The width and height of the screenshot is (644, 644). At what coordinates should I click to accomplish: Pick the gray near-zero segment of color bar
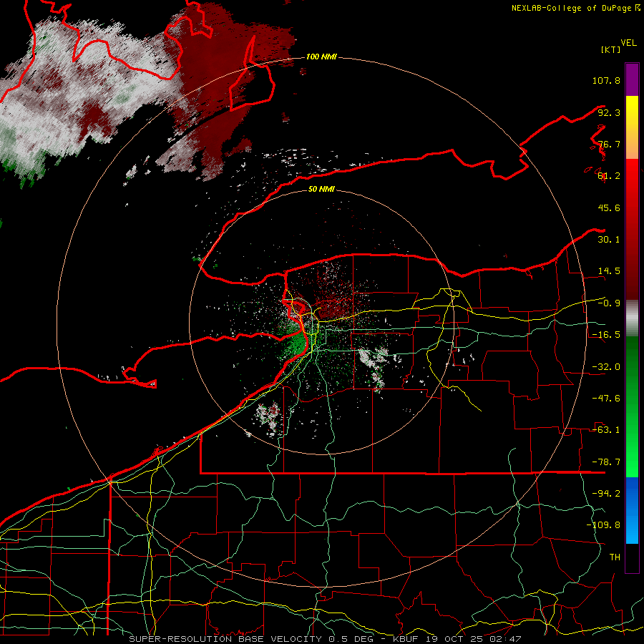coord(632,318)
